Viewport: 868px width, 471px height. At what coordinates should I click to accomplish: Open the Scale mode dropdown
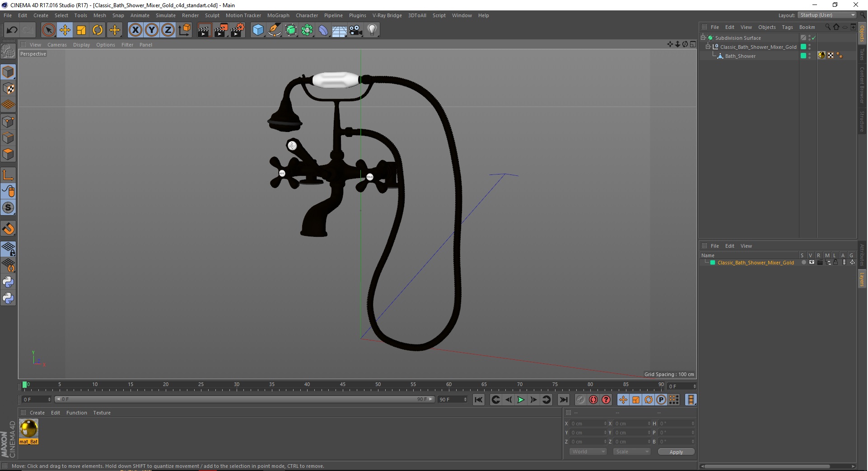631,452
